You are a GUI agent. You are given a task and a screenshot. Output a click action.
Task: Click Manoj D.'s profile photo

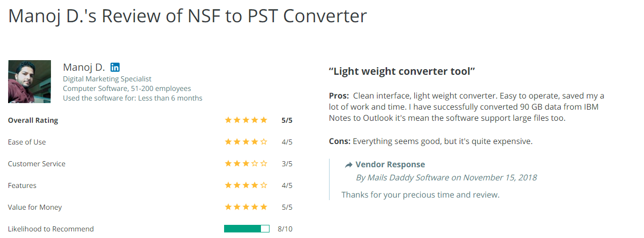pyautogui.click(x=29, y=82)
